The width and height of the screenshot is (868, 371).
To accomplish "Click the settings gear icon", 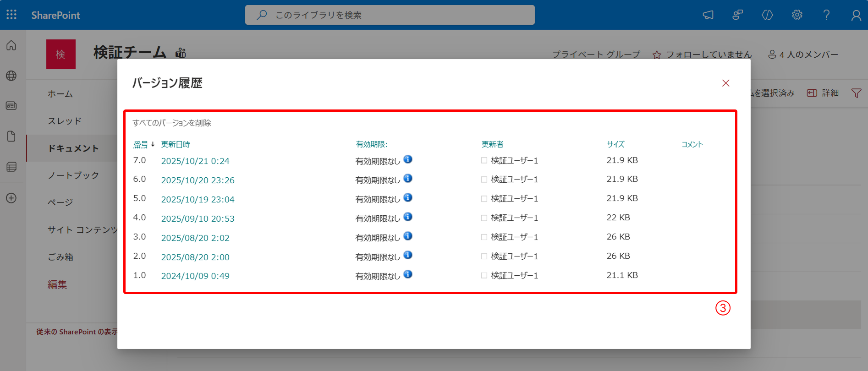I will coord(797,15).
